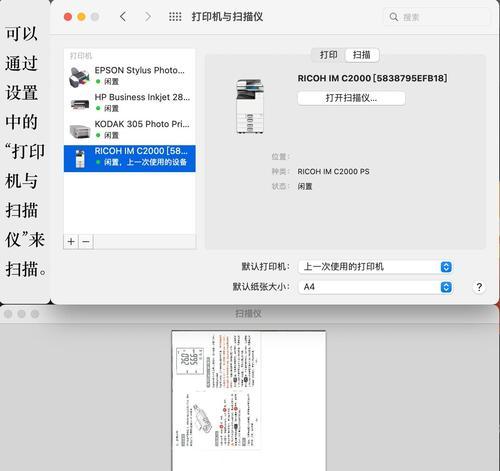The image size is (500, 471).
Task: Click the 扫描仪 window title bar text
Action: pyautogui.click(x=248, y=313)
